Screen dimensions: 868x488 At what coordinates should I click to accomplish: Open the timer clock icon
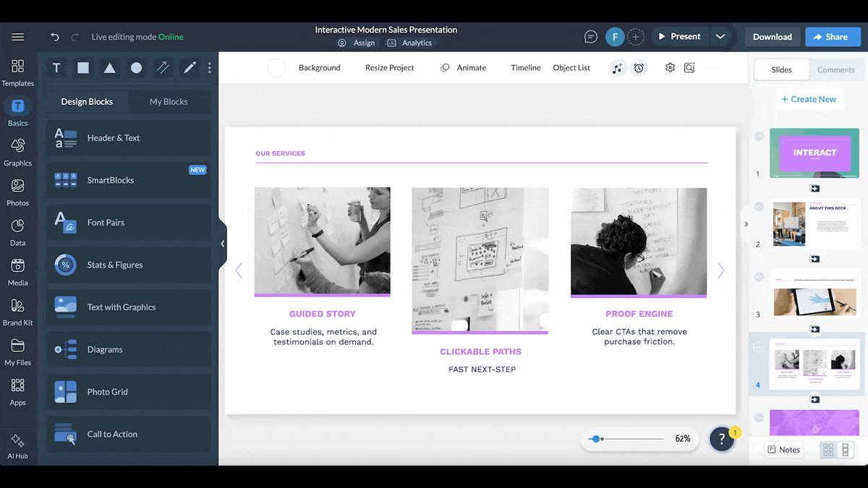pyautogui.click(x=639, y=68)
